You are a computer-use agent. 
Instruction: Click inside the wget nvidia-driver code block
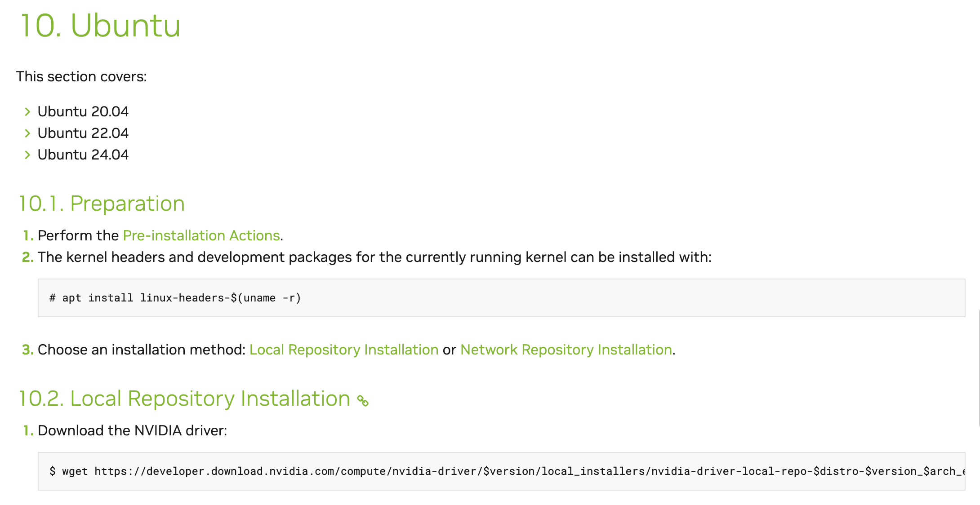point(501,471)
